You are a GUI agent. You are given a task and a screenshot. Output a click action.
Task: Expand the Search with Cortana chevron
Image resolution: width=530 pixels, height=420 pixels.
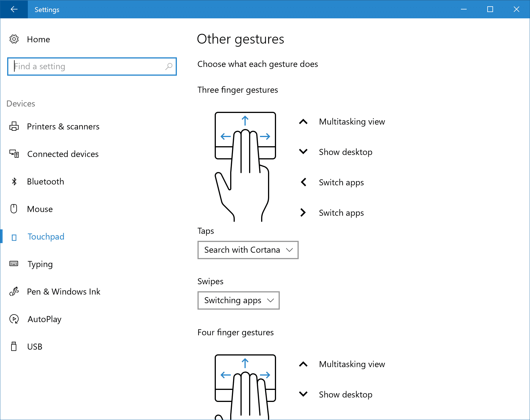[x=289, y=250]
